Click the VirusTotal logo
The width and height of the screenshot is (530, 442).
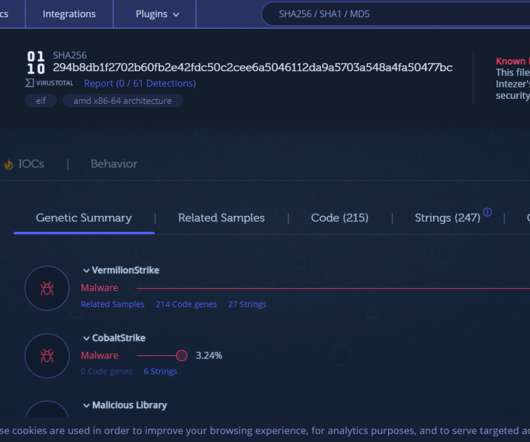[x=49, y=83]
